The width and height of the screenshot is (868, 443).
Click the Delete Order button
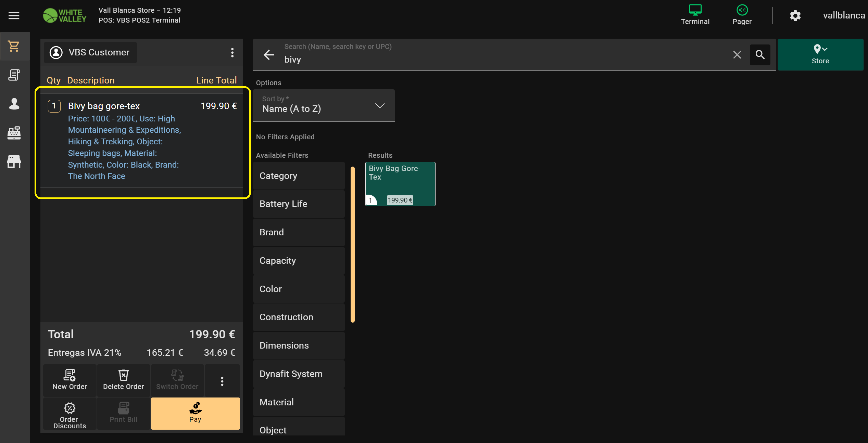point(123,380)
